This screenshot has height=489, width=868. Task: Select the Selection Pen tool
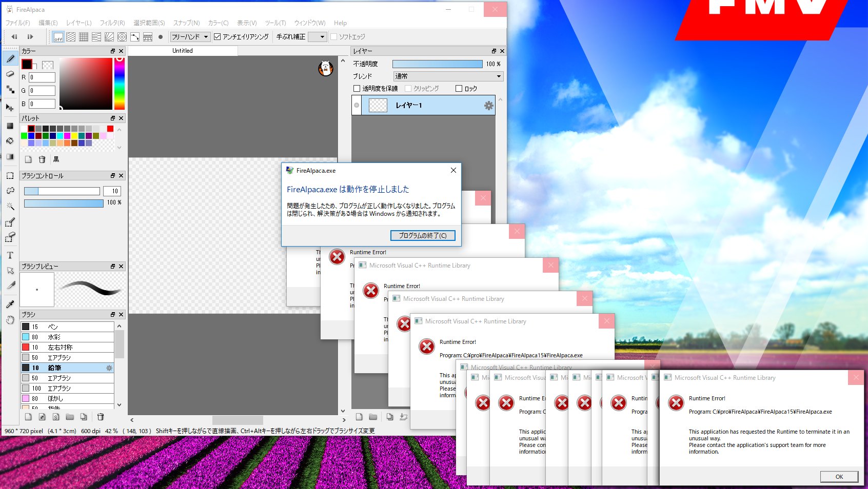10,222
